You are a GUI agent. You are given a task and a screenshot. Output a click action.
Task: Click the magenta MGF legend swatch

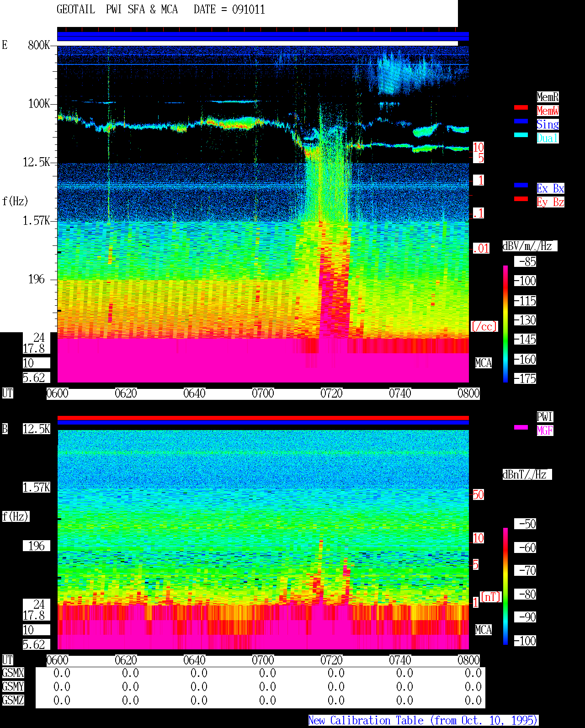pyautogui.click(x=521, y=427)
